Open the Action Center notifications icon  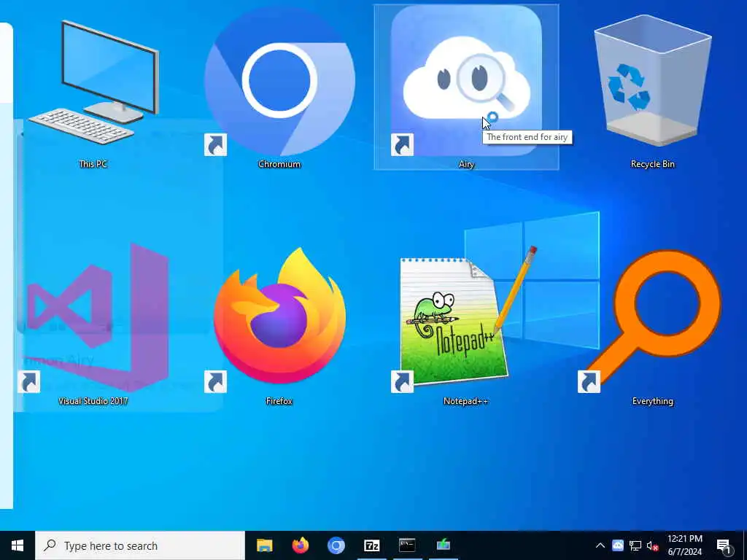(x=723, y=546)
